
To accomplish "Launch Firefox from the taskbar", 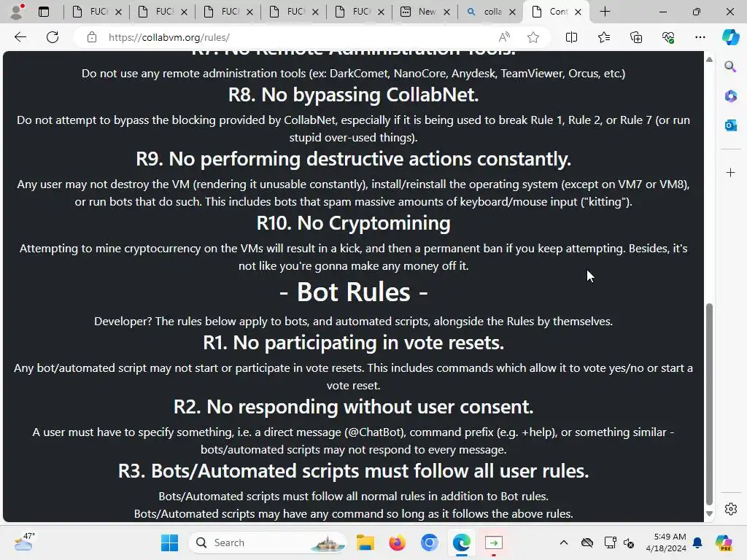I will pos(397,542).
